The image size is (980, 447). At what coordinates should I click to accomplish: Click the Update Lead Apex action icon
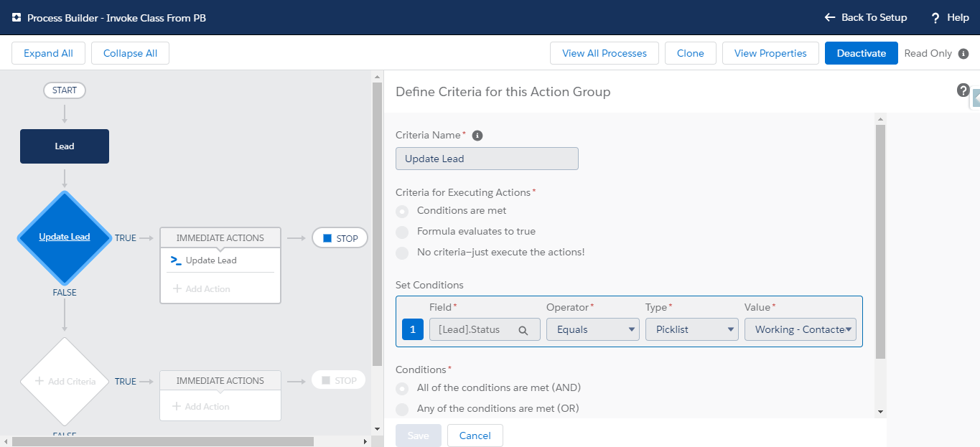(176, 260)
